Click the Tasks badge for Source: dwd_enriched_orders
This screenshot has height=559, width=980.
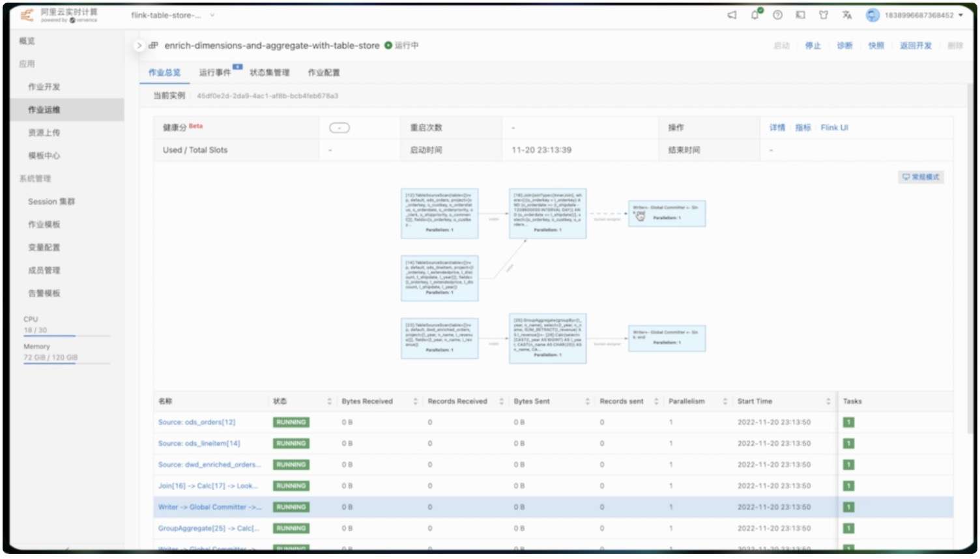(x=848, y=465)
